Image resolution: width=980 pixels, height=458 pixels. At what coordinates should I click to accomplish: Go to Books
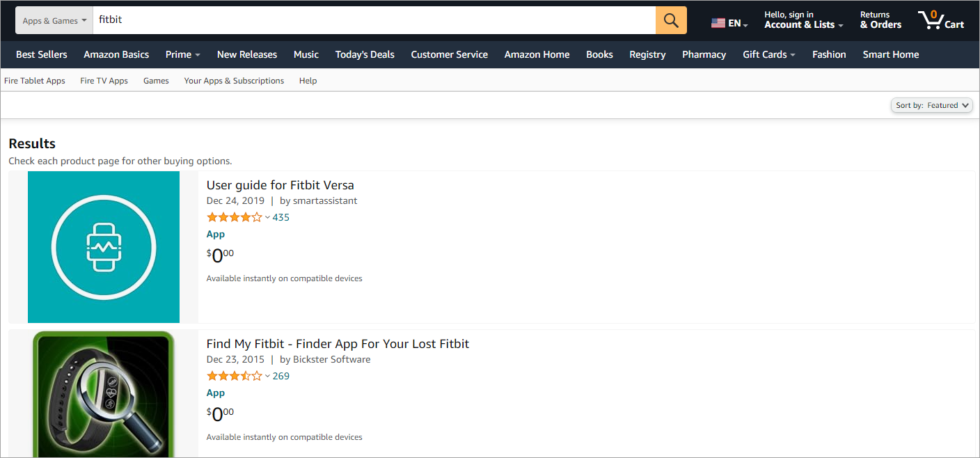[599, 54]
